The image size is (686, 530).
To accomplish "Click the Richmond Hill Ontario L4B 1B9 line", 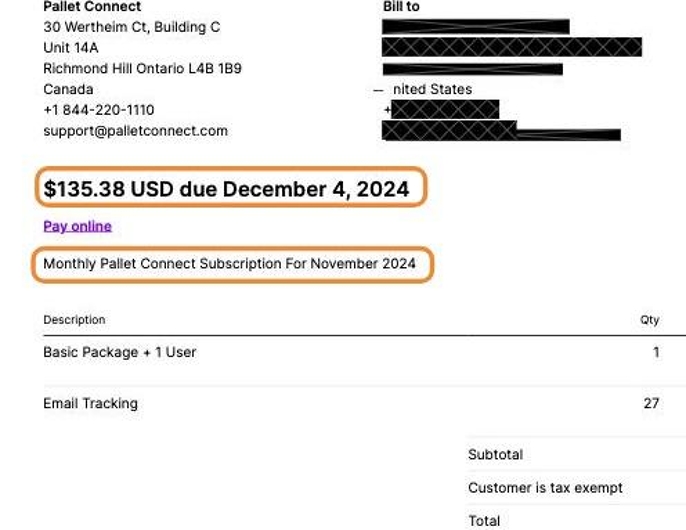I will pyautogui.click(x=143, y=69).
